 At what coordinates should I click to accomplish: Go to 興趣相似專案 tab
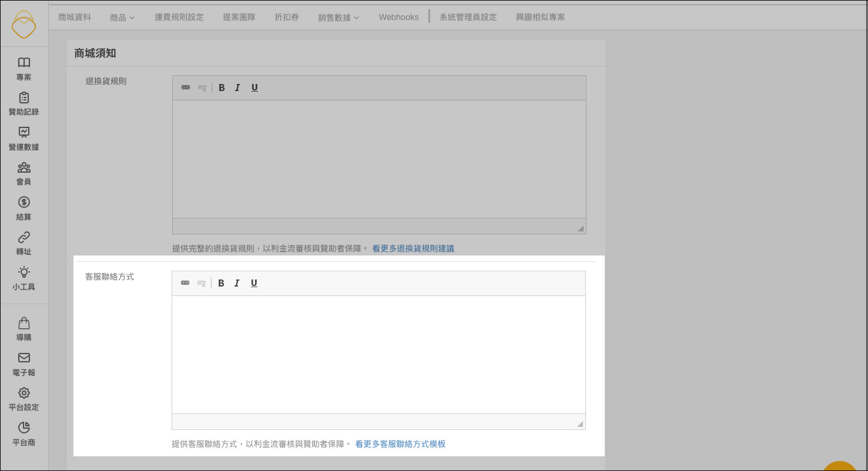tap(541, 17)
